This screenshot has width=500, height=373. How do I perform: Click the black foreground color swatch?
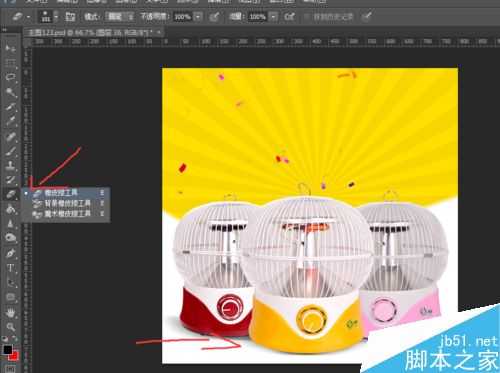[7, 349]
